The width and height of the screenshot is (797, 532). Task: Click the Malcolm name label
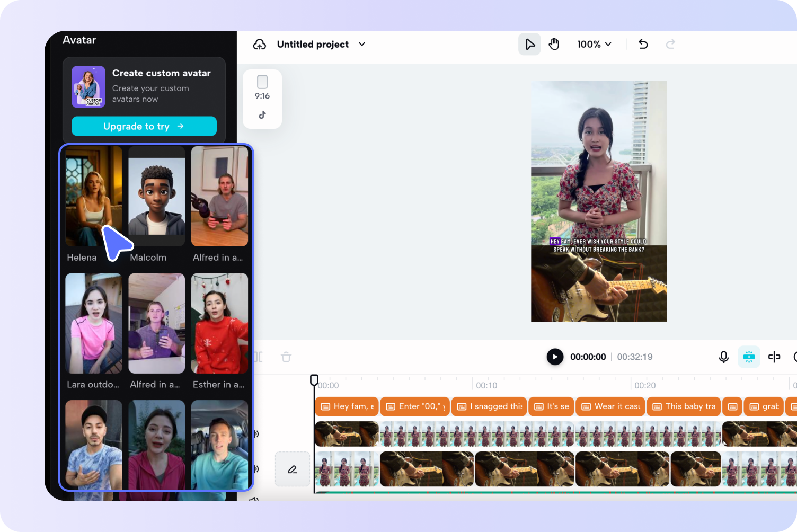tap(148, 258)
